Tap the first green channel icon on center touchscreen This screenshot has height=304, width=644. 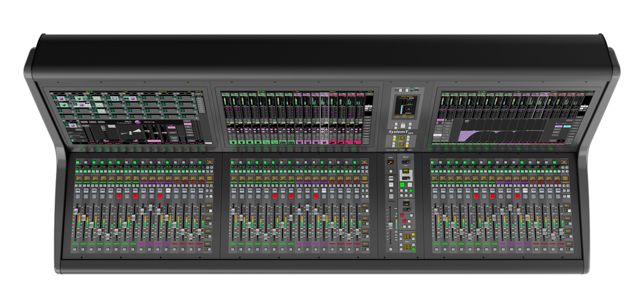[233, 142]
